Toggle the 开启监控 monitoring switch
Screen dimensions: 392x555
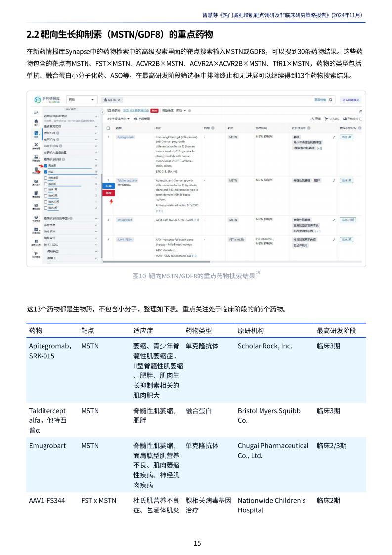[360, 119]
